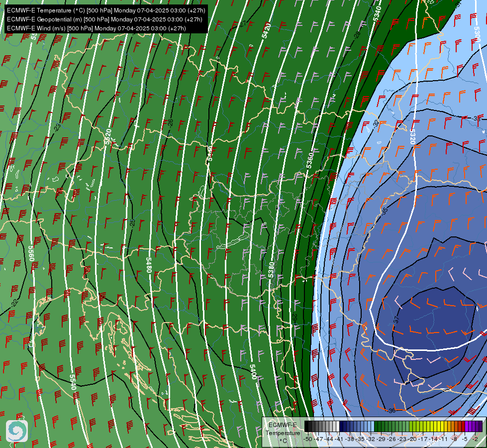Click the 5520 geopotential contour label
Screen dimensions: 487x448
coord(108,137)
